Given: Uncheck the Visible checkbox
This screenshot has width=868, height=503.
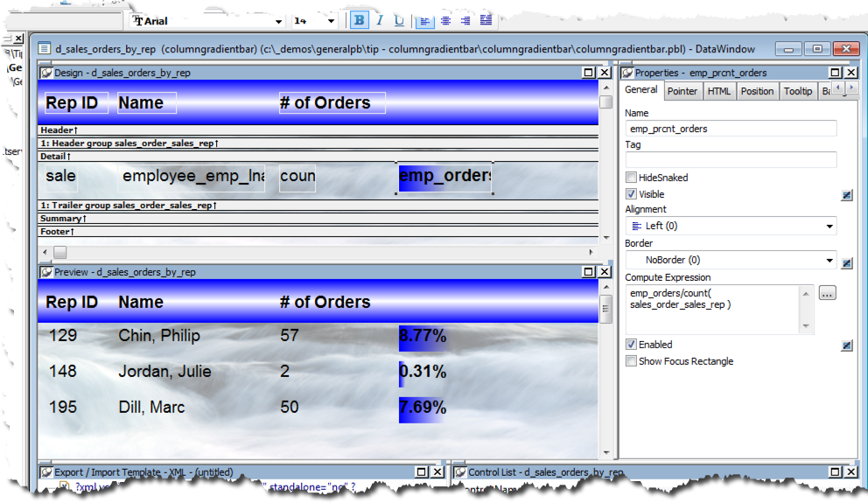Looking at the screenshot, I should (631, 193).
